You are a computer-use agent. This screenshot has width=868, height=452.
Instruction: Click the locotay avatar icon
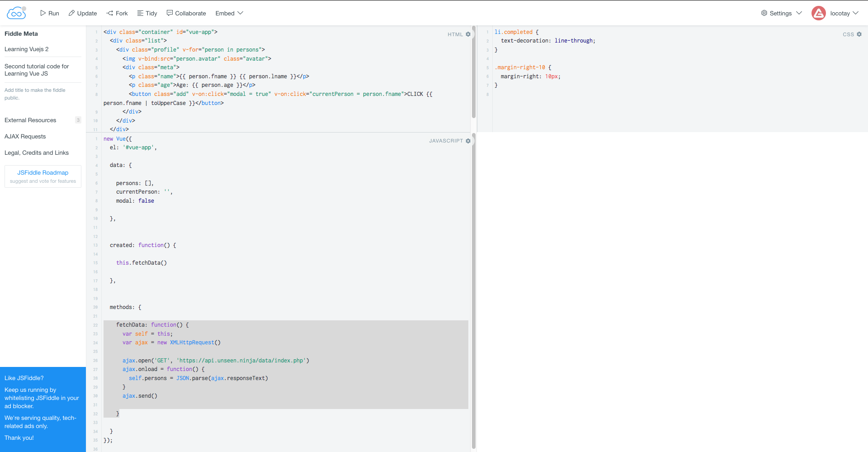pos(819,13)
